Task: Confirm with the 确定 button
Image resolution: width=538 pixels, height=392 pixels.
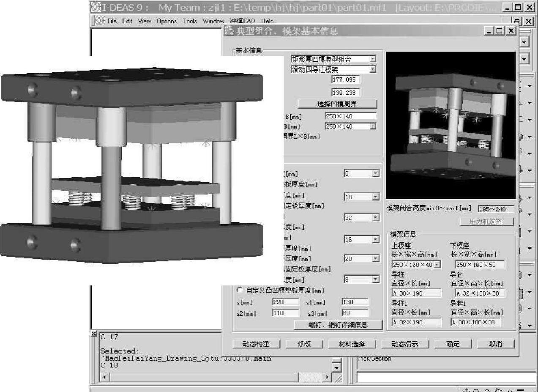Action: [453, 344]
